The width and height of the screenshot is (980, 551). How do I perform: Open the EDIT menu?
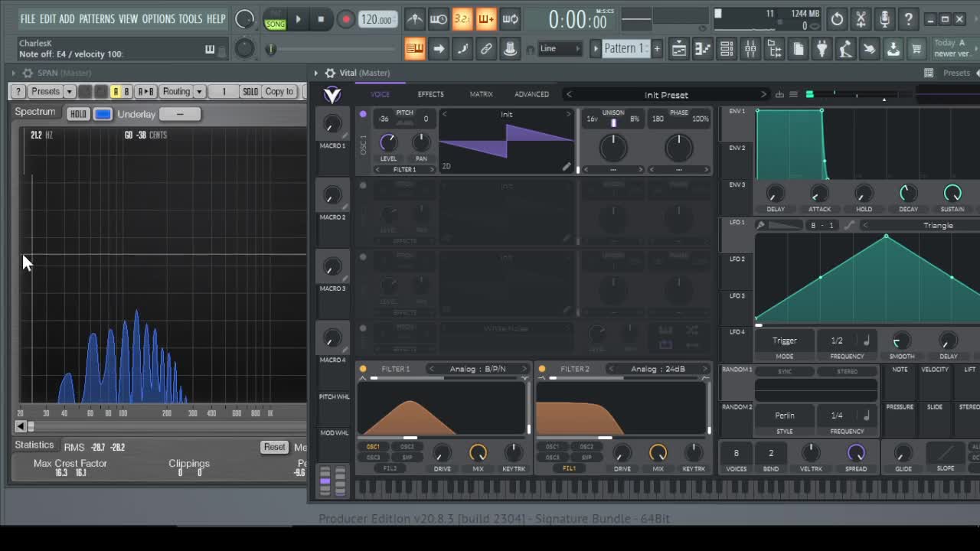47,18
